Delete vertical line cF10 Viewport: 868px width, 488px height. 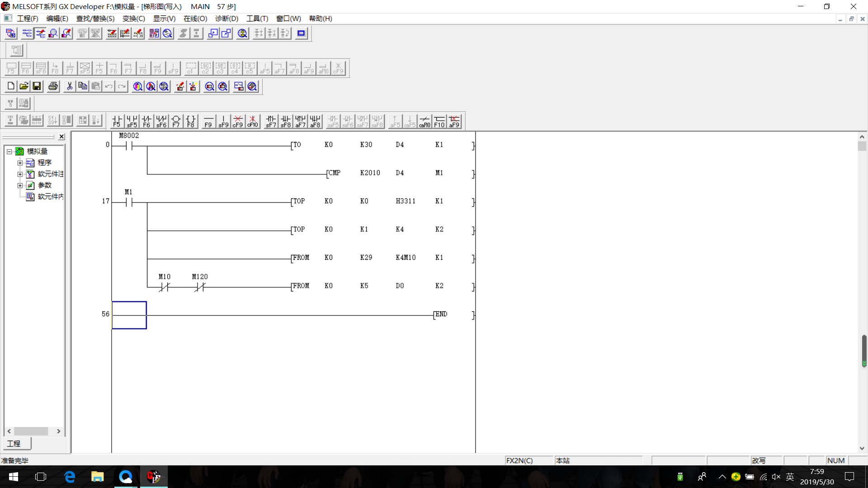(252, 121)
